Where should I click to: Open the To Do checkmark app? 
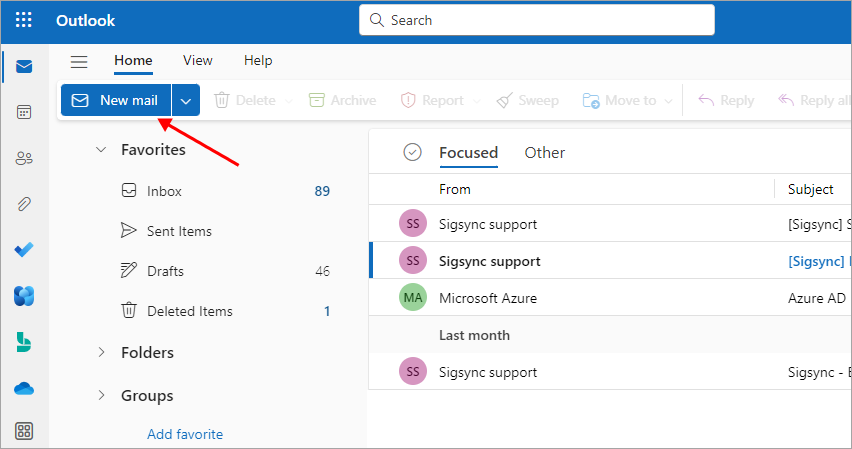click(24, 250)
